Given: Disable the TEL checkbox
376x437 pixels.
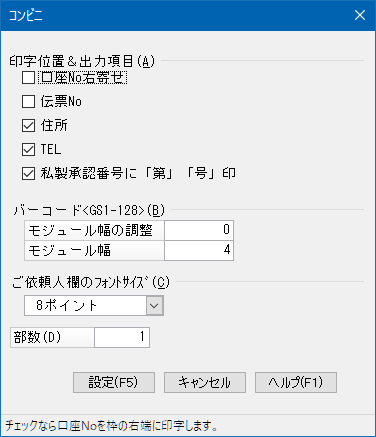Looking at the screenshot, I should (28, 149).
